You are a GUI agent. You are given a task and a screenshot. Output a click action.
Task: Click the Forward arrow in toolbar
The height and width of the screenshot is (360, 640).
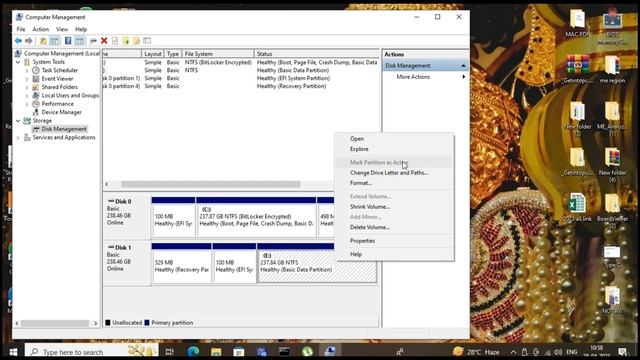coord(29,40)
